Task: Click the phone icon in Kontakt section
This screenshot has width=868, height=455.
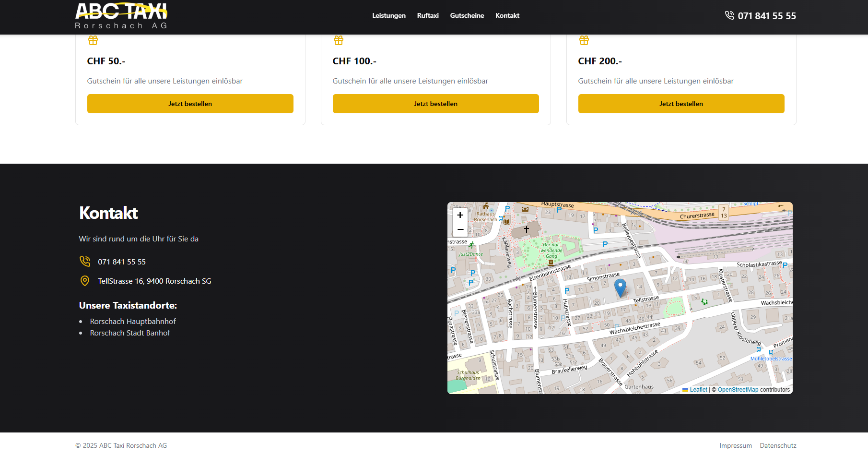Action: click(85, 262)
